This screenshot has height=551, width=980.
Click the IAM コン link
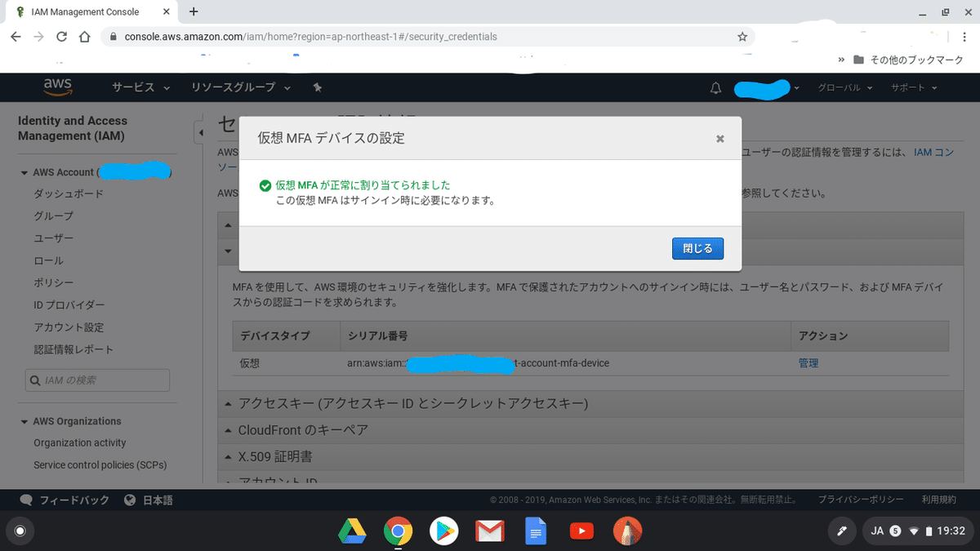pyautogui.click(x=933, y=153)
